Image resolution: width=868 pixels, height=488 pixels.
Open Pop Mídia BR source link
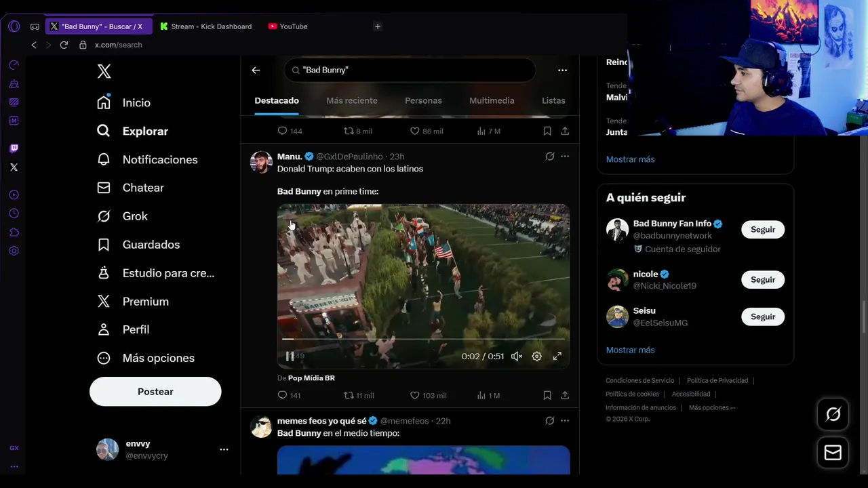(x=311, y=378)
